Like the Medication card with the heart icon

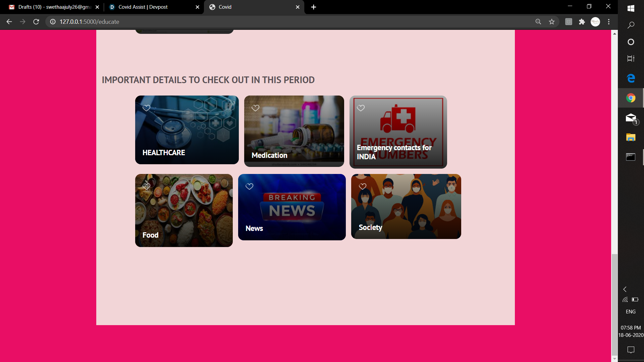tap(255, 108)
